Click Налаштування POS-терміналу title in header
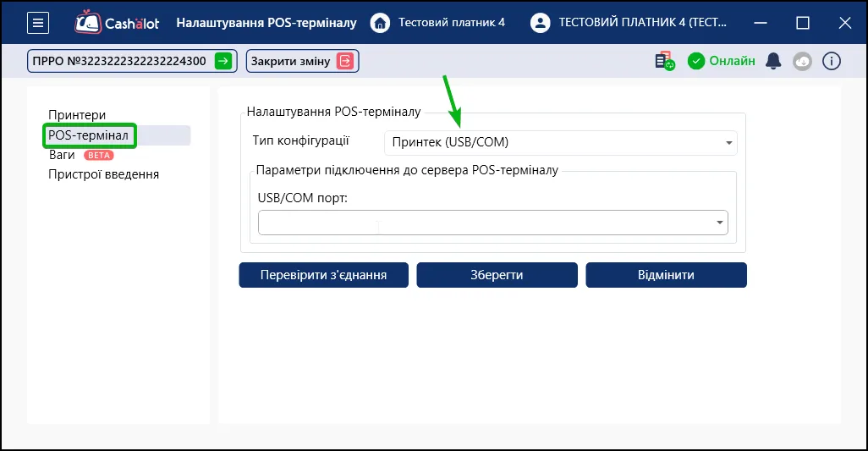The image size is (868, 451). point(266,23)
